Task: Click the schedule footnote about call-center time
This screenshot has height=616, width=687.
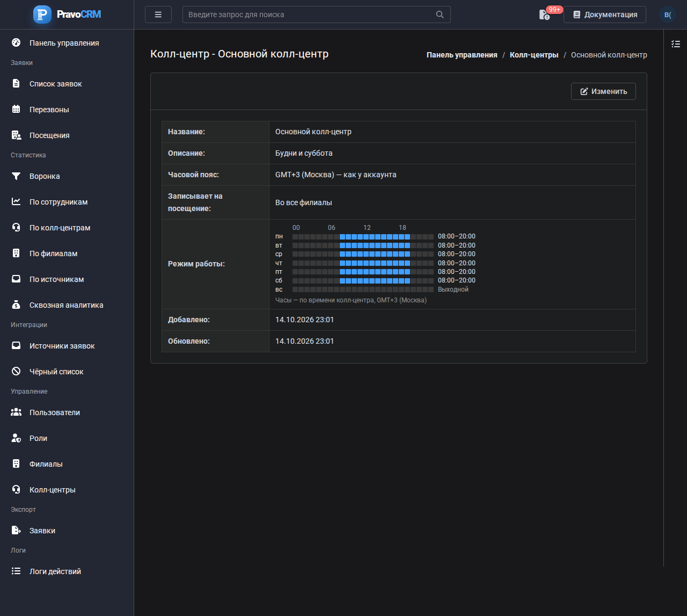Action: point(351,300)
